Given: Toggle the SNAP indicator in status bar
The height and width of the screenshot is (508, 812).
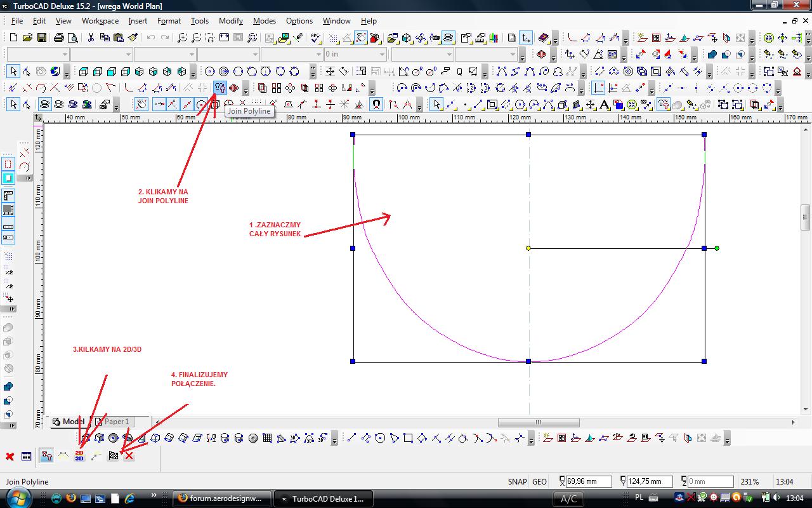Looking at the screenshot, I should [517, 481].
